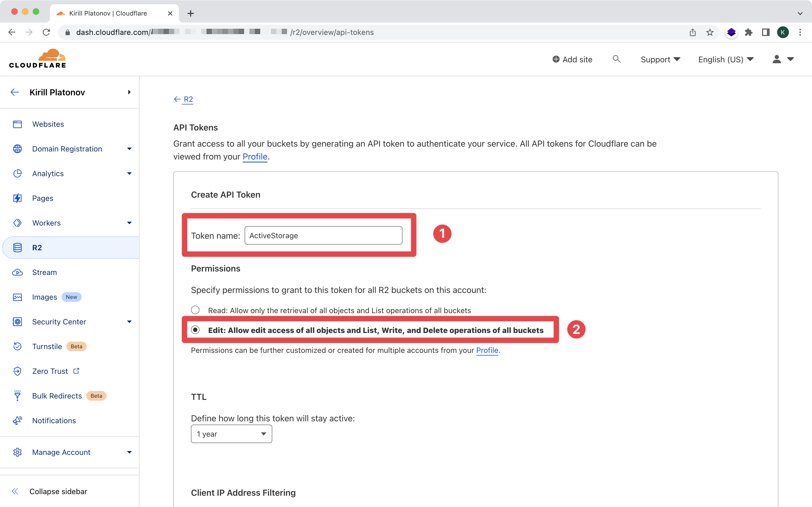The image size is (812, 507).
Task: Select the Read permission radio button
Action: coord(195,310)
